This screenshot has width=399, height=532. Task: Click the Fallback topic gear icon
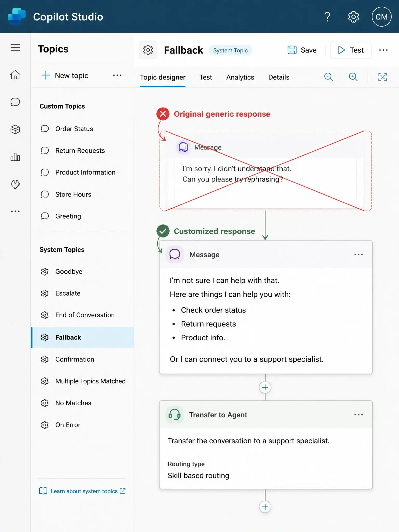click(148, 50)
